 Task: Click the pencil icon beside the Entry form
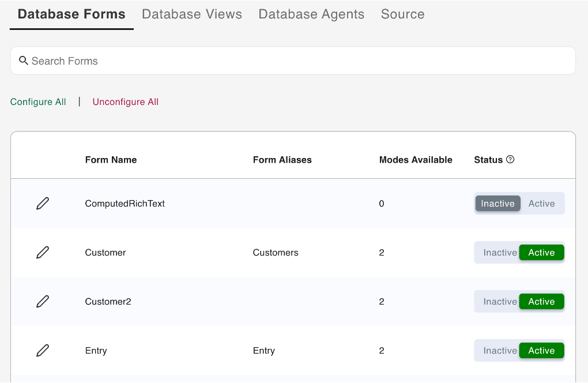(43, 351)
